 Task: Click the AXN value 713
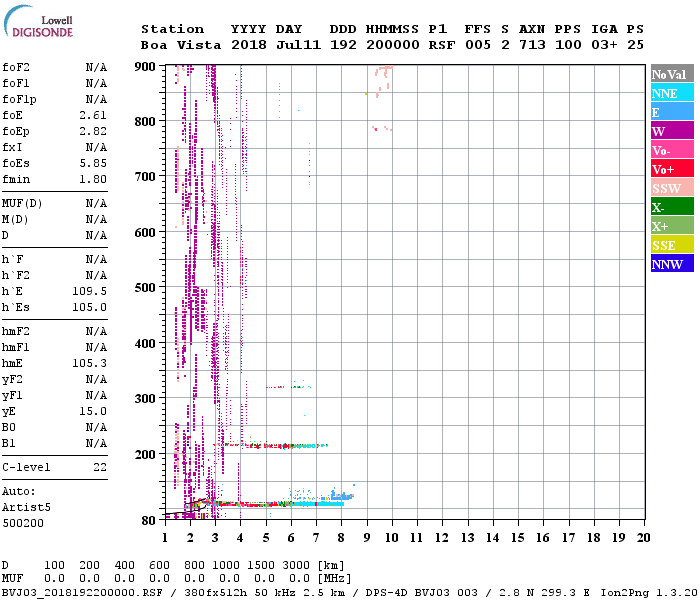tap(532, 45)
